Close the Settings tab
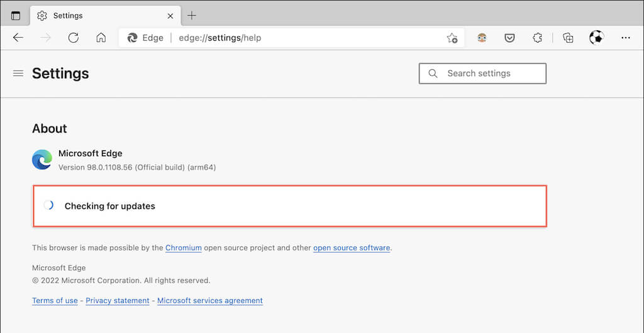 click(170, 16)
